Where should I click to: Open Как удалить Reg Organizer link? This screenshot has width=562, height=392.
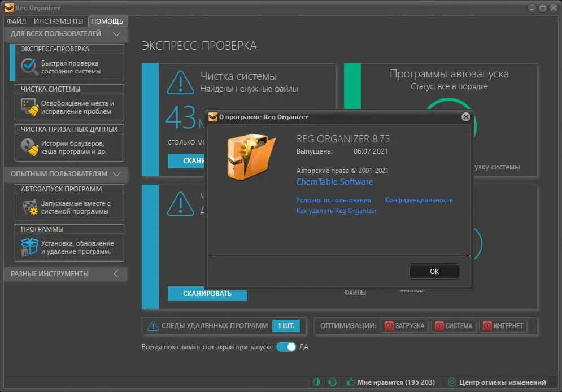pos(337,211)
